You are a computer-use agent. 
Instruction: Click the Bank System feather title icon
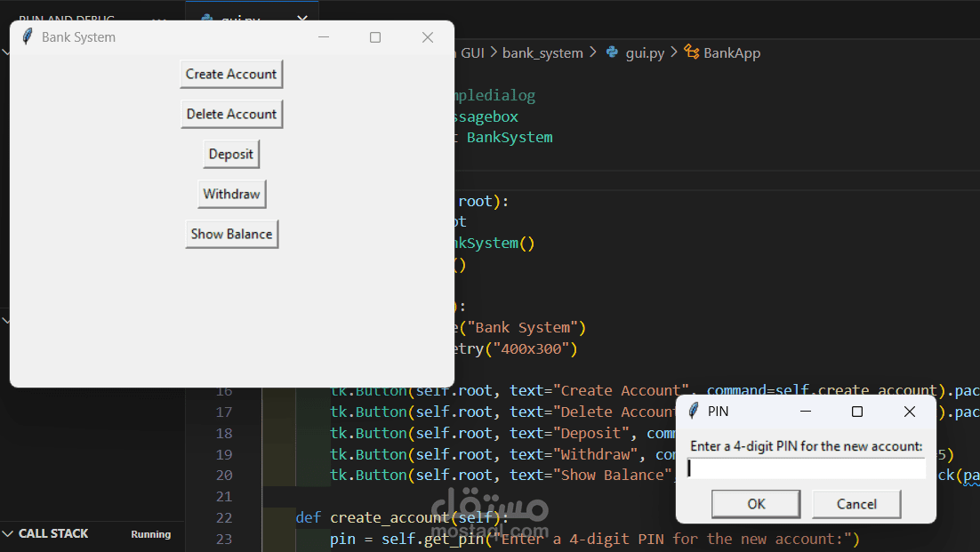[27, 36]
